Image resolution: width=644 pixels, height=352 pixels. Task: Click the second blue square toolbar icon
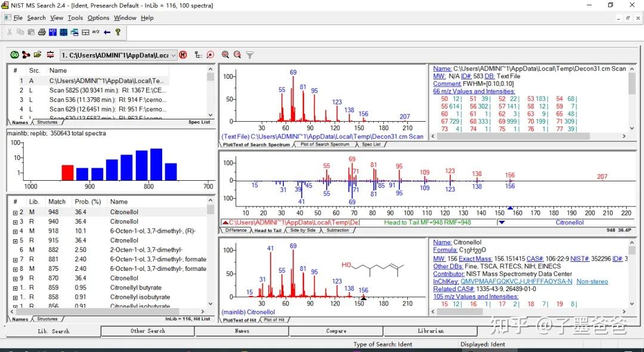pyautogui.click(x=64, y=32)
